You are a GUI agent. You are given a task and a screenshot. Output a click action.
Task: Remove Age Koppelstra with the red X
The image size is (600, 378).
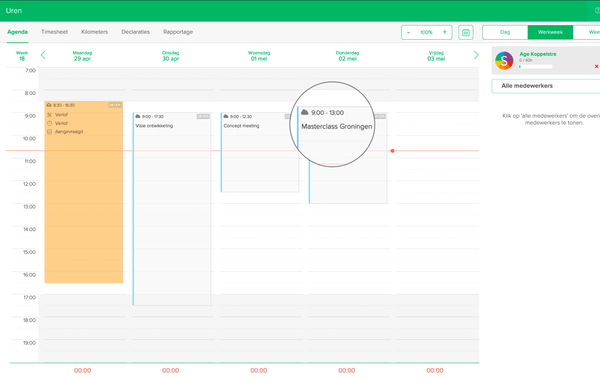click(596, 67)
